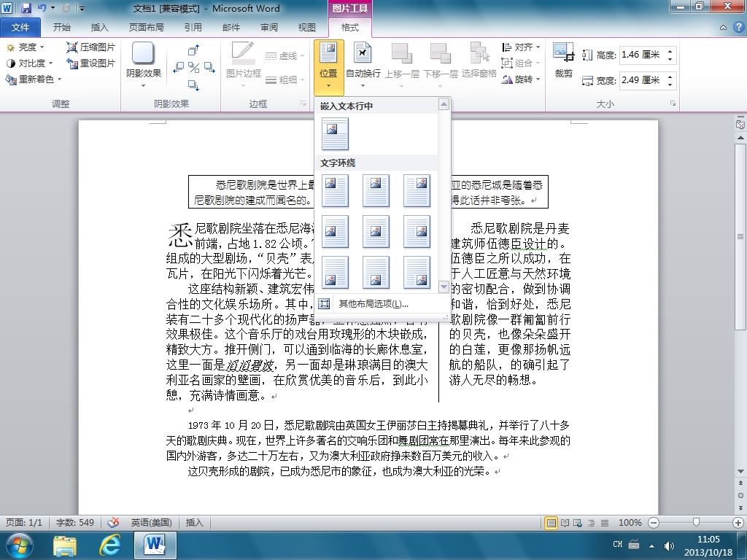Toggle shadow on/off center icon
Screen dimensions: 747x560
click(x=193, y=67)
